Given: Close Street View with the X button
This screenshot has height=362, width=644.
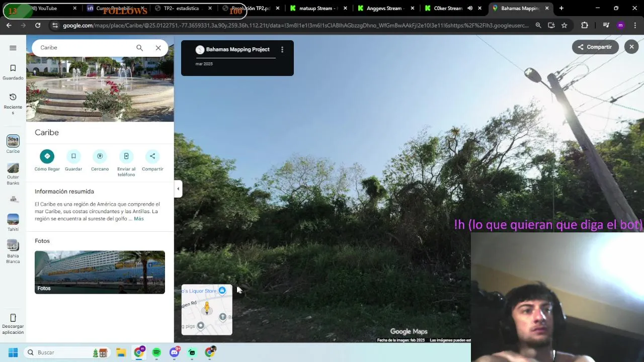Looking at the screenshot, I should [631, 47].
